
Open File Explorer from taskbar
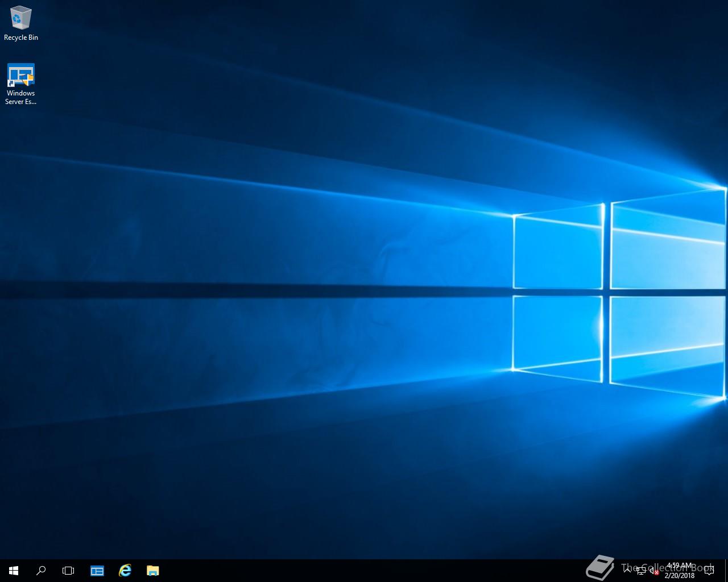click(x=152, y=571)
